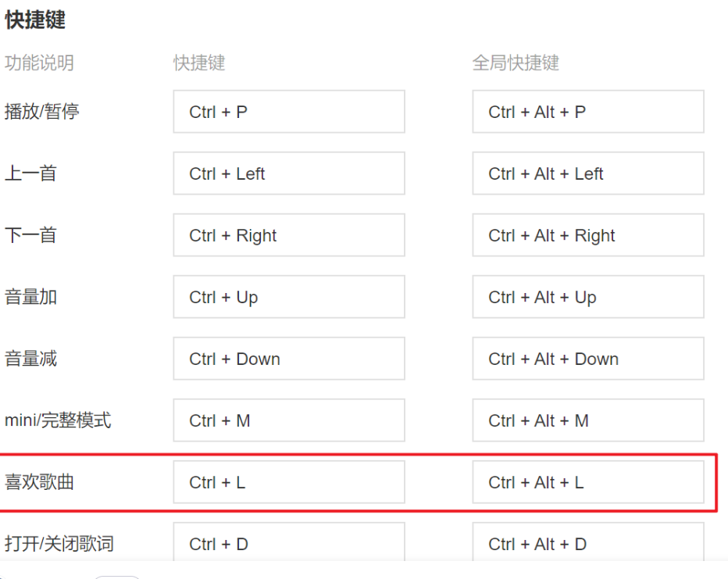The height and width of the screenshot is (579, 728).
Task: Click the Ctrl + Alt + M field
Action: [x=587, y=420]
